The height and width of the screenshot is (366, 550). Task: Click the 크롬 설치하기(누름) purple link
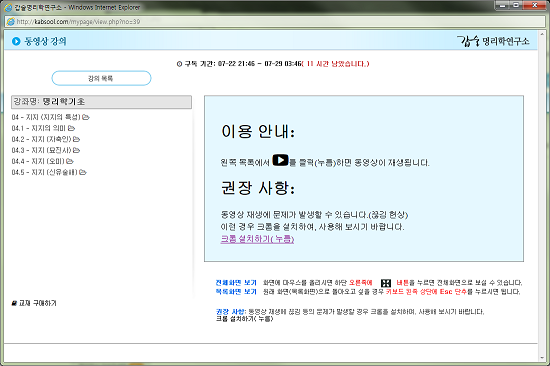[x=257, y=239]
